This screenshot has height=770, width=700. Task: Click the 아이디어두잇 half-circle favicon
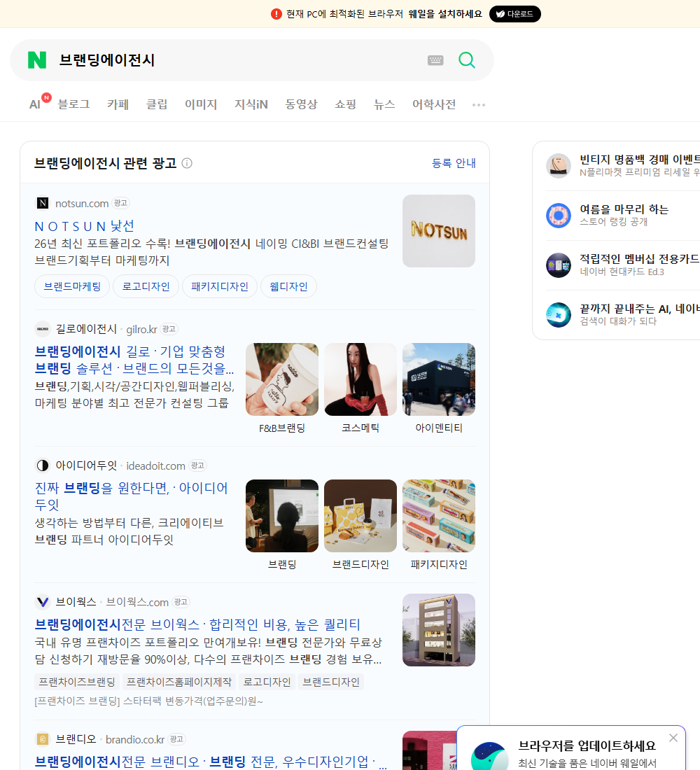[43, 465]
